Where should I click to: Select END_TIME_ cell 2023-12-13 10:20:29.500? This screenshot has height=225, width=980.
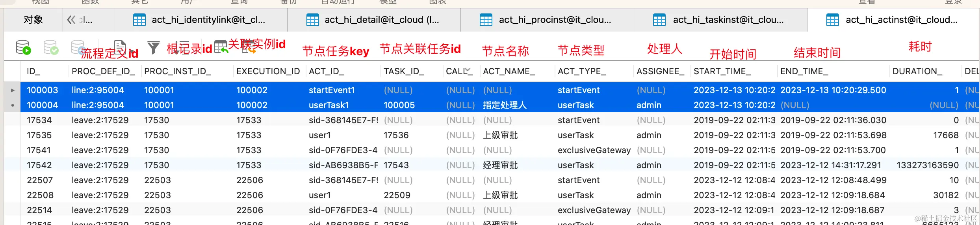pos(833,90)
